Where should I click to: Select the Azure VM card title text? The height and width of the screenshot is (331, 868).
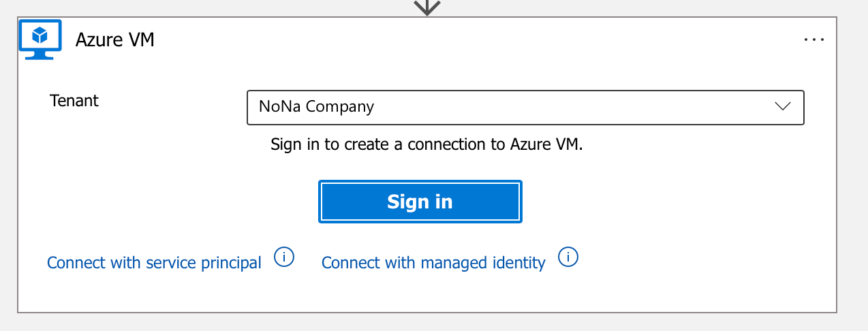(x=115, y=40)
